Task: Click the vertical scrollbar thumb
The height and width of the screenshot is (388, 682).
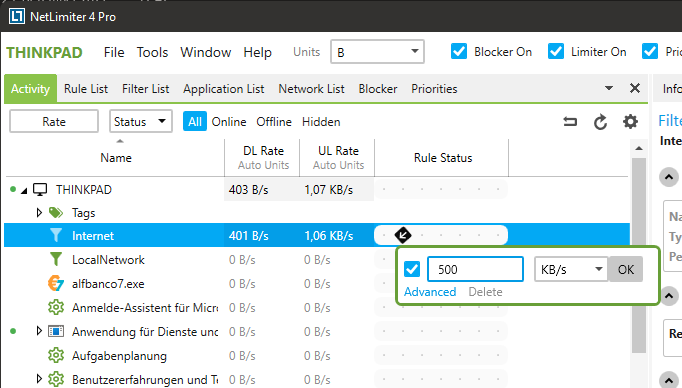Action: click(639, 256)
